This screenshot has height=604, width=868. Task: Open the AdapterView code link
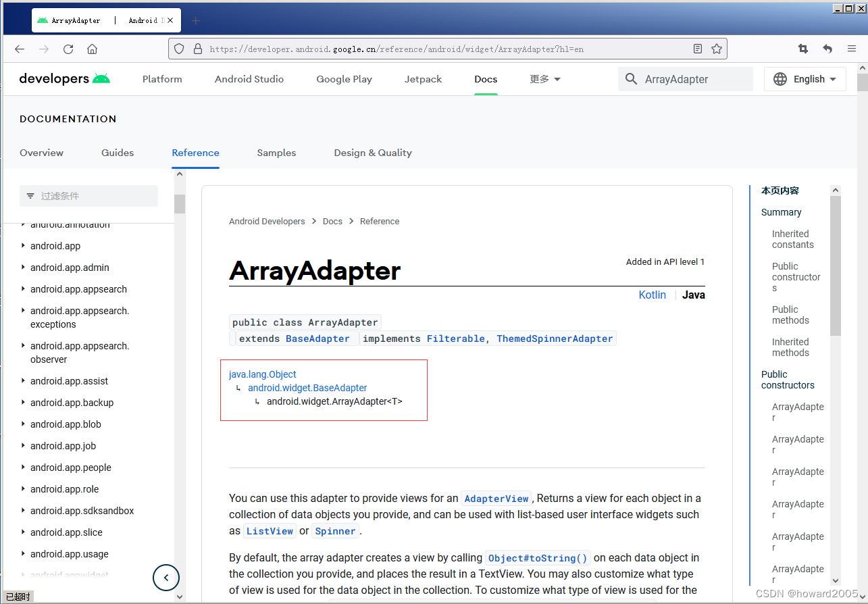tap(496, 499)
